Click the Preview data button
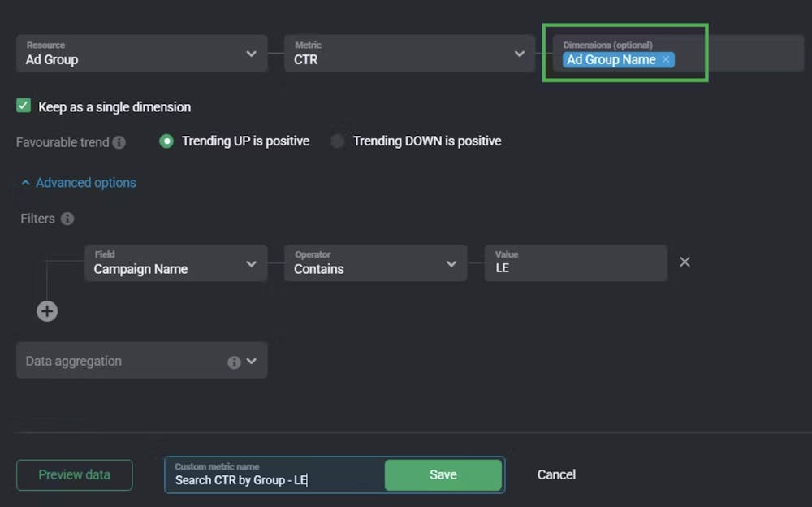This screenshot has width=812, height=507. [74, 475]
